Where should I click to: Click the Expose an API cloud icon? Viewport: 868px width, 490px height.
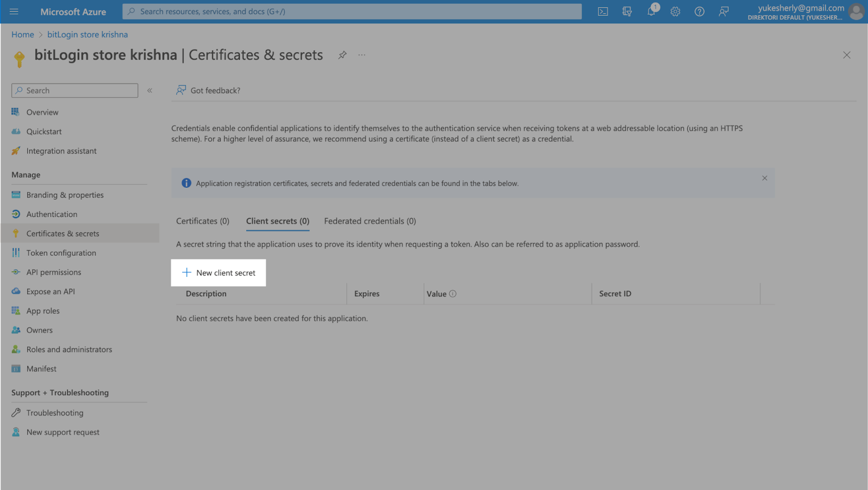point(16,291)
